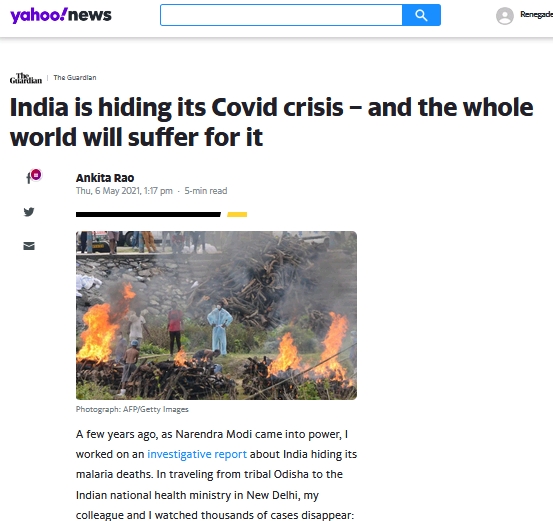Click the 5-min read label

coord(206,191)
